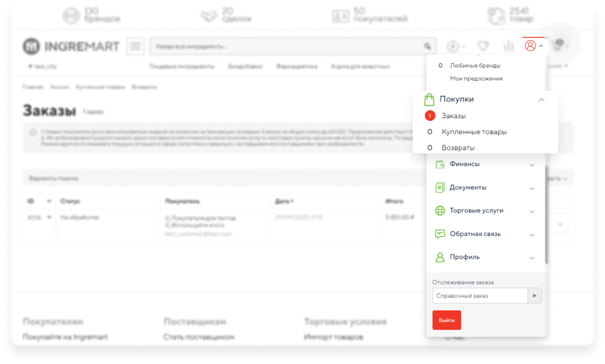Click the Корма для животных category link
The image size is (605, 364).
360,67
